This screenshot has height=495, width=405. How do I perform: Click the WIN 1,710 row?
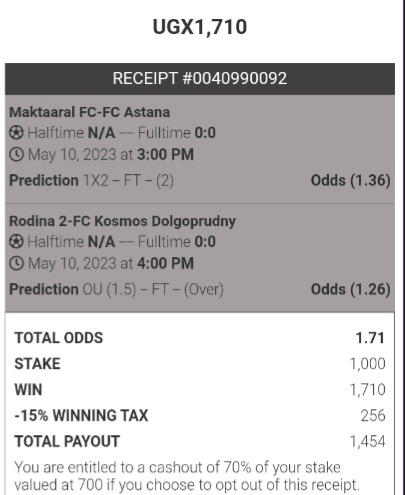(200, 390)
